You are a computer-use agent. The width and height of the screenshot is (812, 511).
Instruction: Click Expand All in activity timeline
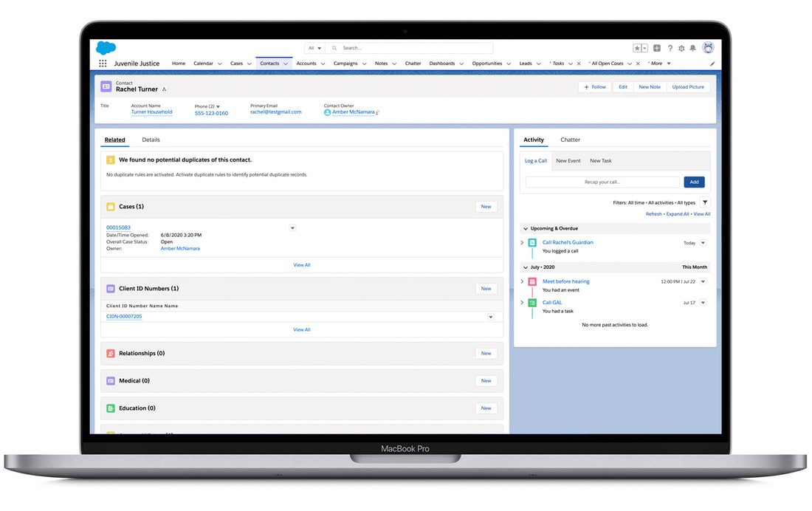pos(678,214)
